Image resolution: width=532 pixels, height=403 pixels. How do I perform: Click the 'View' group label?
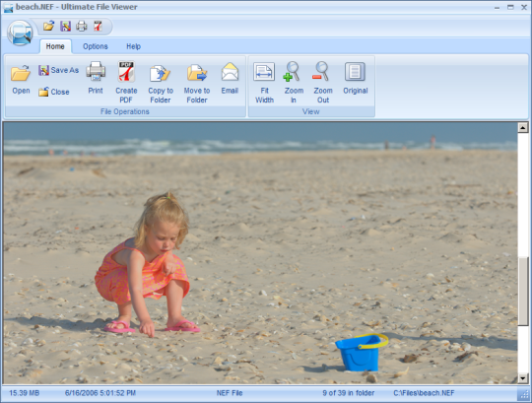[310, 111]
